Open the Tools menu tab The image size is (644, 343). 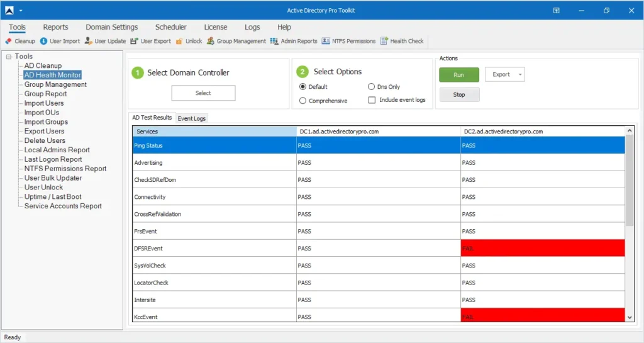pyautogui.click(x=17, y=27)
